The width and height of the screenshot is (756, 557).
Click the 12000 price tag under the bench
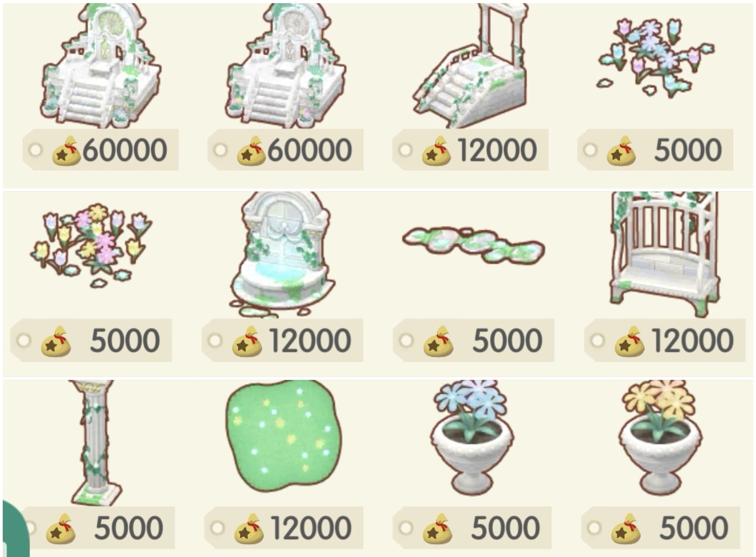(x=665, y=340)
